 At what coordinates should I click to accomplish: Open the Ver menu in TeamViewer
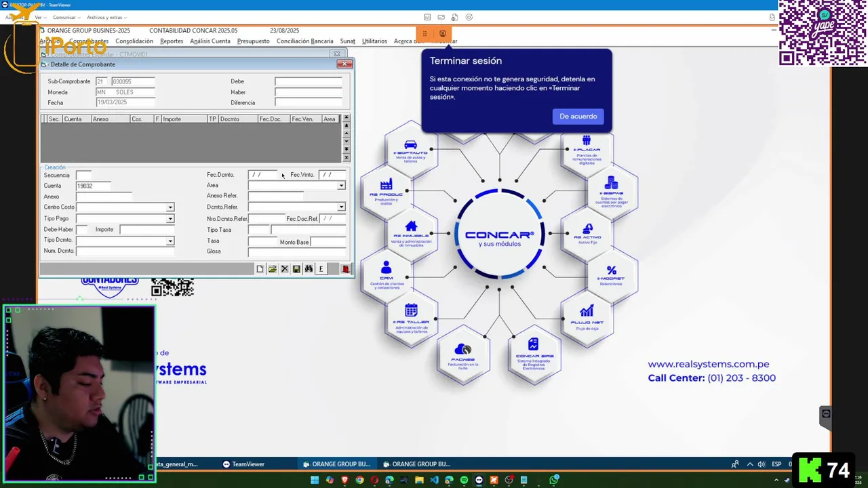[39, 17]
